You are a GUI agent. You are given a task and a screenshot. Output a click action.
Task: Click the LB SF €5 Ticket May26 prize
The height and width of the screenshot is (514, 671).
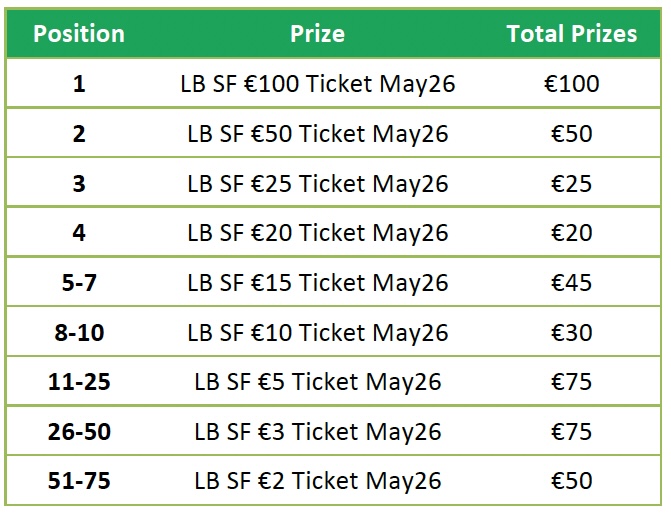click(317, 382)
